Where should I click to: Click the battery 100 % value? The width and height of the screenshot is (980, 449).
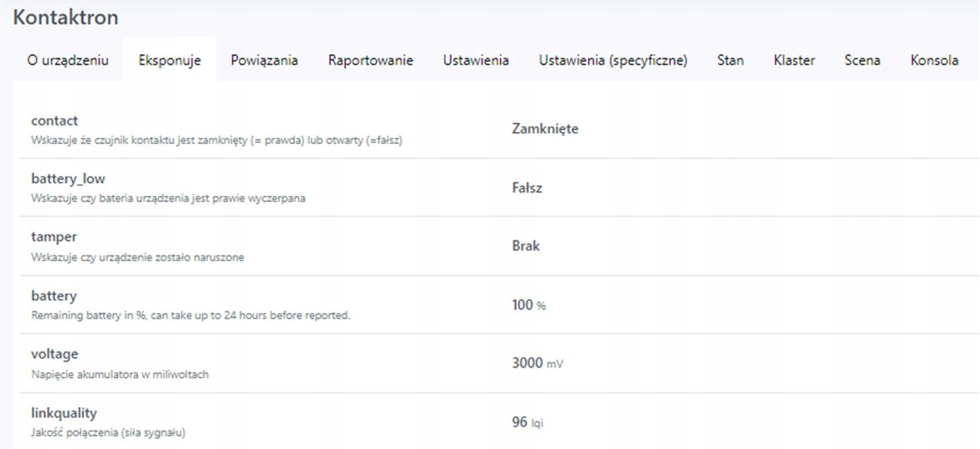click(x=529, y=305)
